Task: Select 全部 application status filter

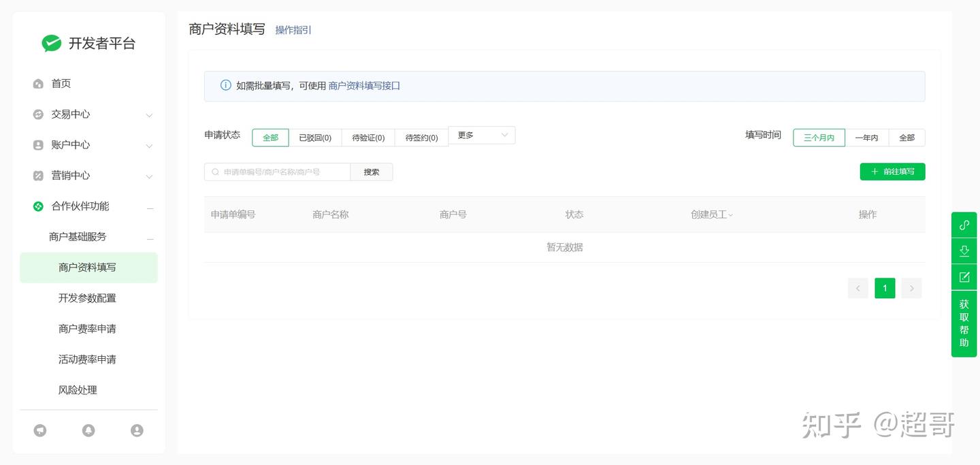Action: [x=270, y=138]
